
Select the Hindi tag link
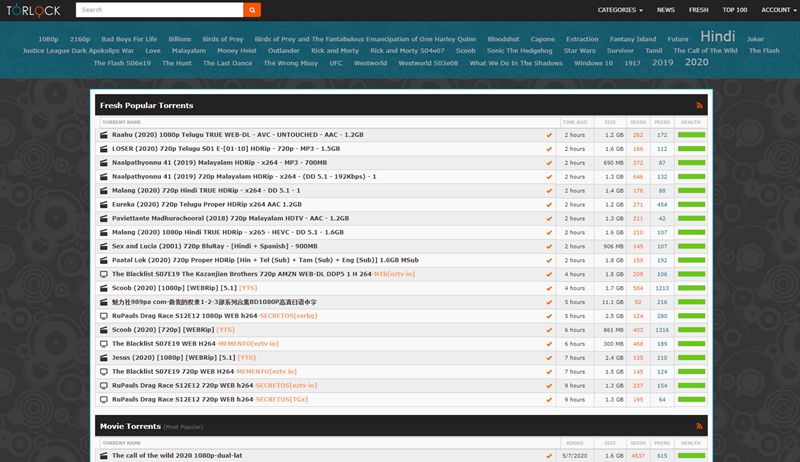pos(717,36)
